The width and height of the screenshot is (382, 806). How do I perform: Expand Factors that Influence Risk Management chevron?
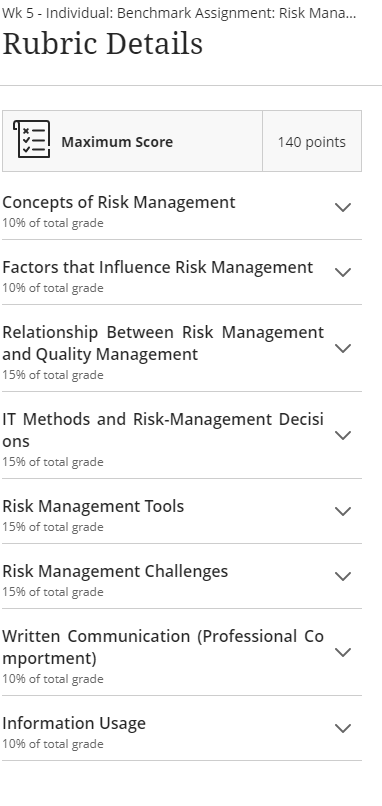343,272
